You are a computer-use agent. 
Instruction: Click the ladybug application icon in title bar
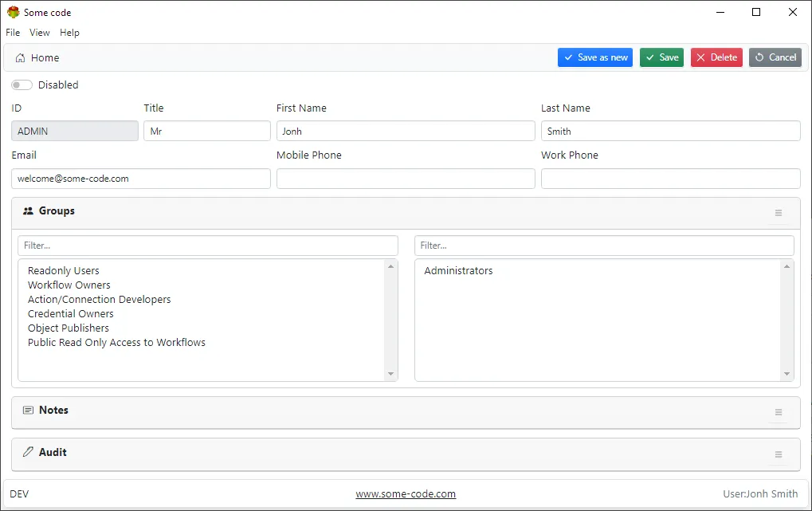11,12
